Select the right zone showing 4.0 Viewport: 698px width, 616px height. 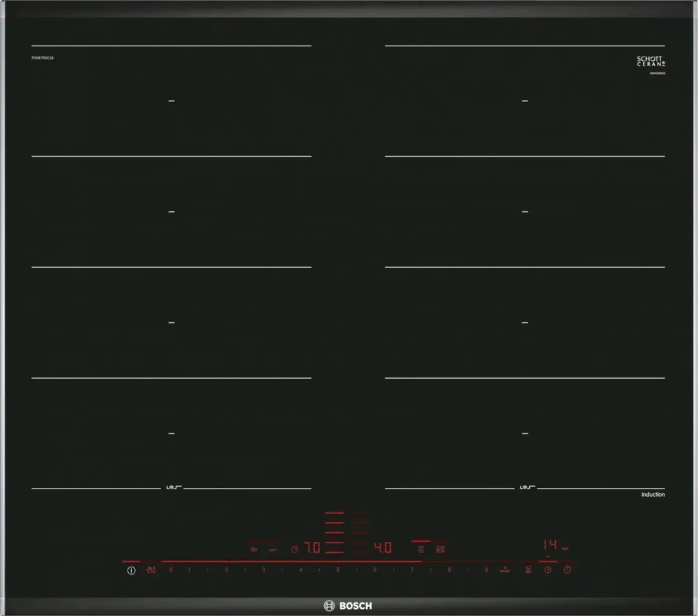382,547
